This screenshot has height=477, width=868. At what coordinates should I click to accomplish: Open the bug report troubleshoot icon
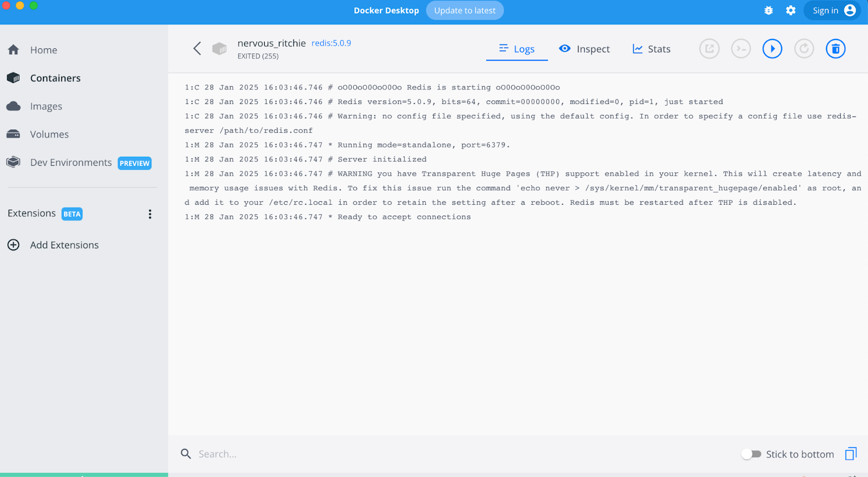[768, 10]
